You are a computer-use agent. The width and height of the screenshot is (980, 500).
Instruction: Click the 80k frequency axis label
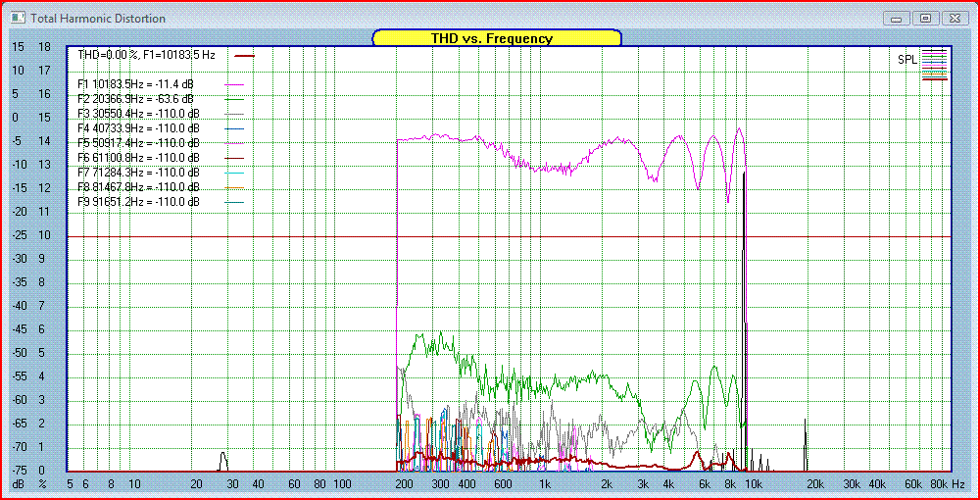pyautogui.click(x=940, y=484)
